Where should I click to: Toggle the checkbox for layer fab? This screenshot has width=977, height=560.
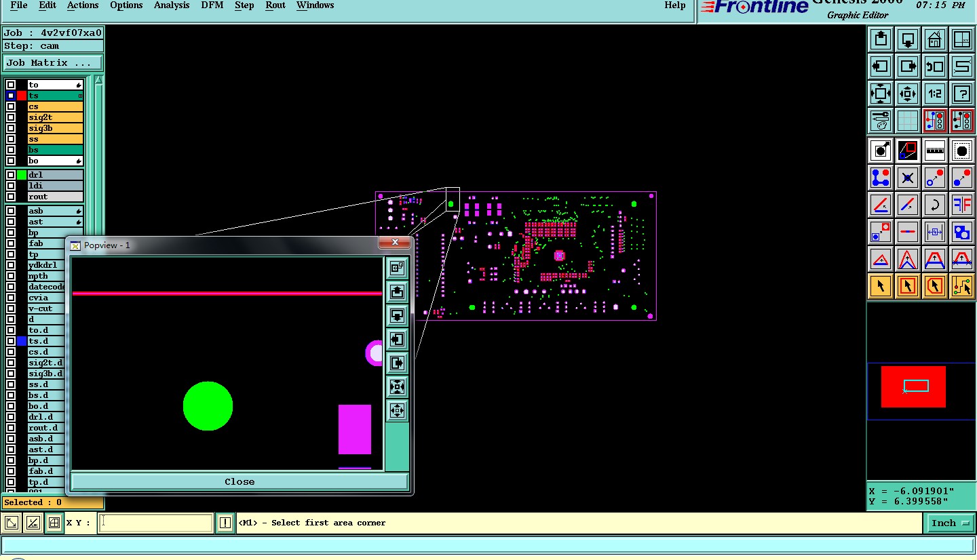coord(11,243)
